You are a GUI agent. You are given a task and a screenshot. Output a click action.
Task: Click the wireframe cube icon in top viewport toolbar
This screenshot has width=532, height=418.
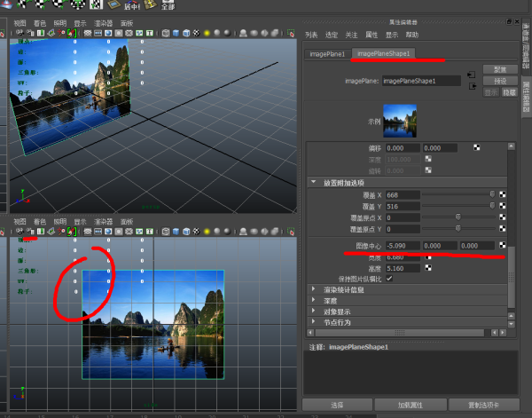164,33
